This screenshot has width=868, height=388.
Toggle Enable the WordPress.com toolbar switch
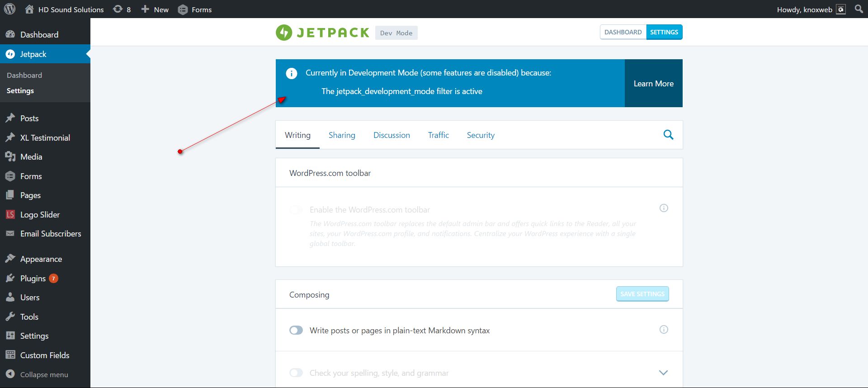pos(296,210)
